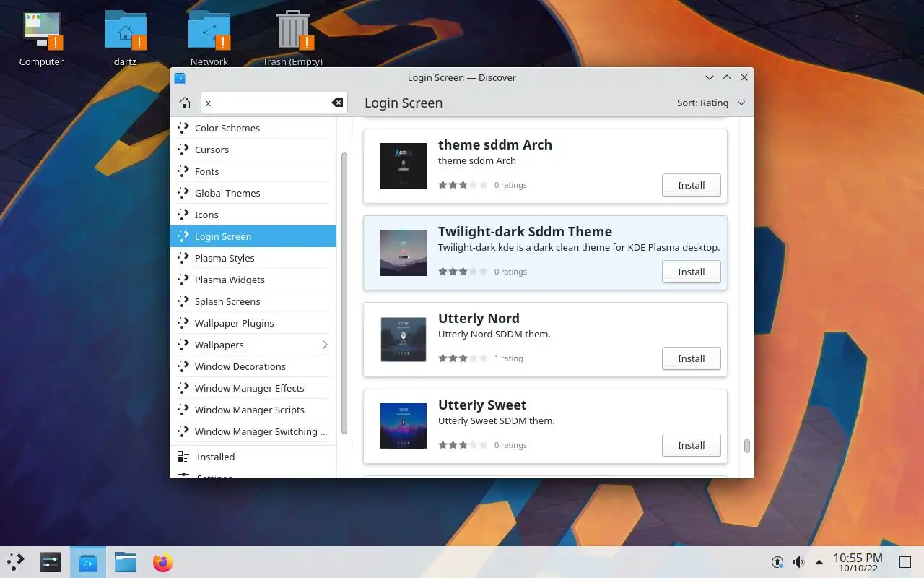Click the updates tray icon

click(777, 562)
